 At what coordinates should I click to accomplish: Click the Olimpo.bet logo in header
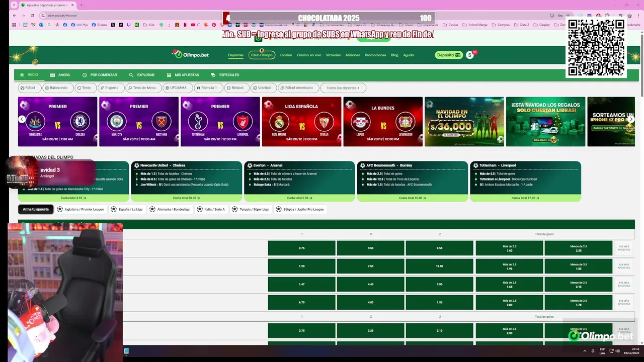click(x=190, y=55)
